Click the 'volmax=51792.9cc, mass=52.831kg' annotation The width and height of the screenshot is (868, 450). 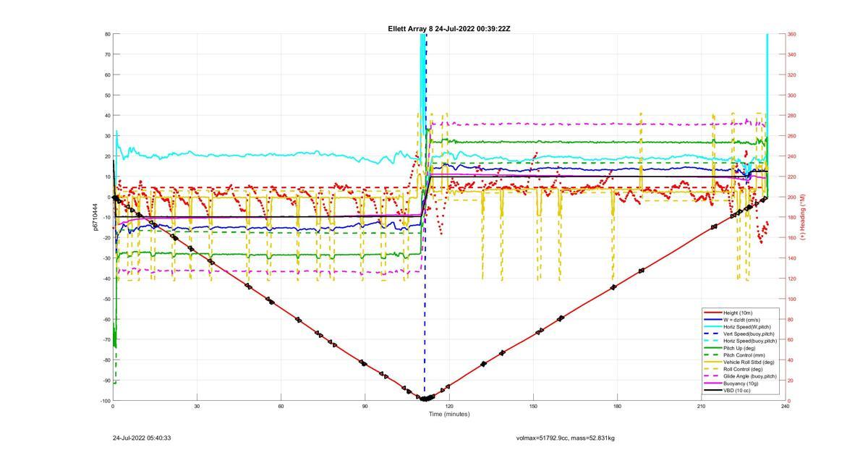click(x=566, y=438)
